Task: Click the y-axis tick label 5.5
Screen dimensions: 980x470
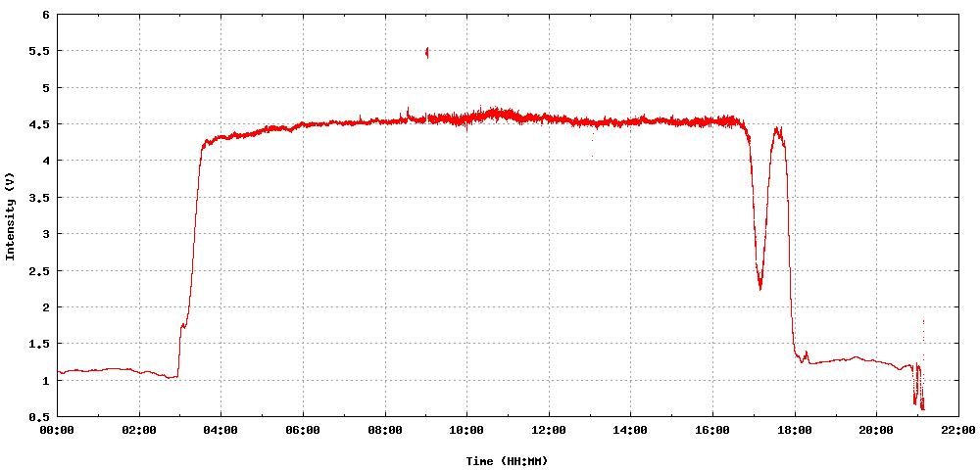Action: click(40, 51)
